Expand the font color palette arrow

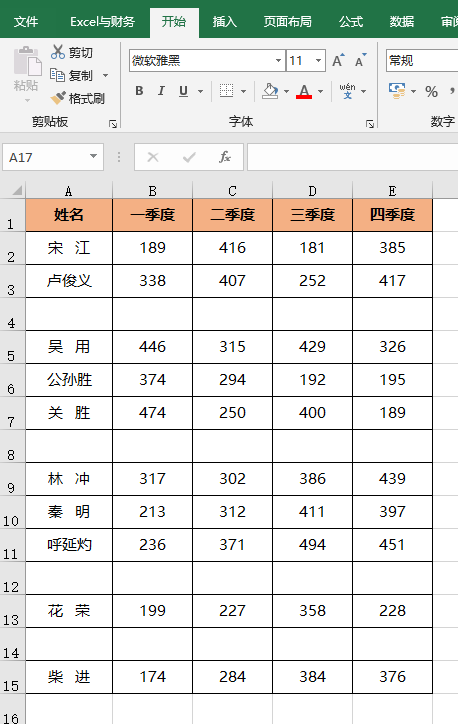coord(320,91)
